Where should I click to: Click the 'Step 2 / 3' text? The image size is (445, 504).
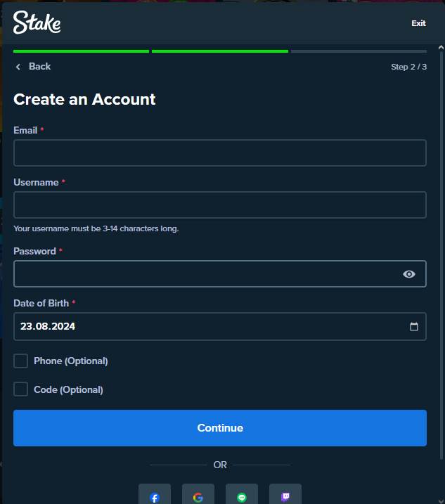tap(408, 67)
